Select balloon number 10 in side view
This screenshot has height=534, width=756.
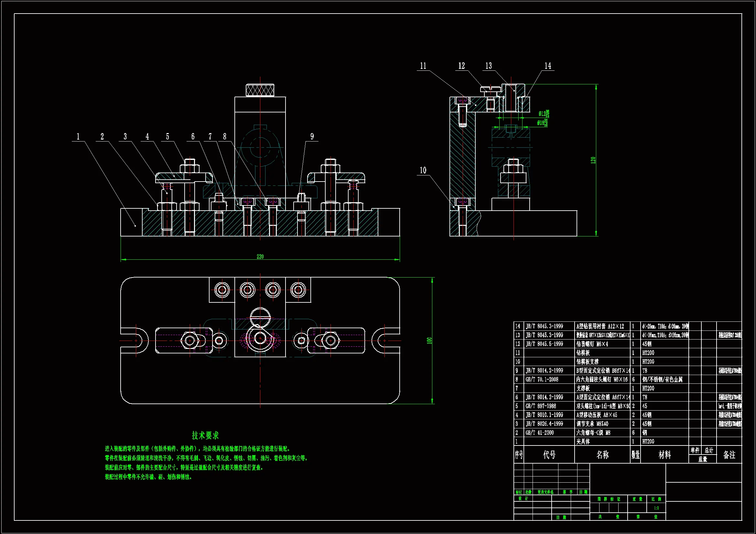point(423,171)
